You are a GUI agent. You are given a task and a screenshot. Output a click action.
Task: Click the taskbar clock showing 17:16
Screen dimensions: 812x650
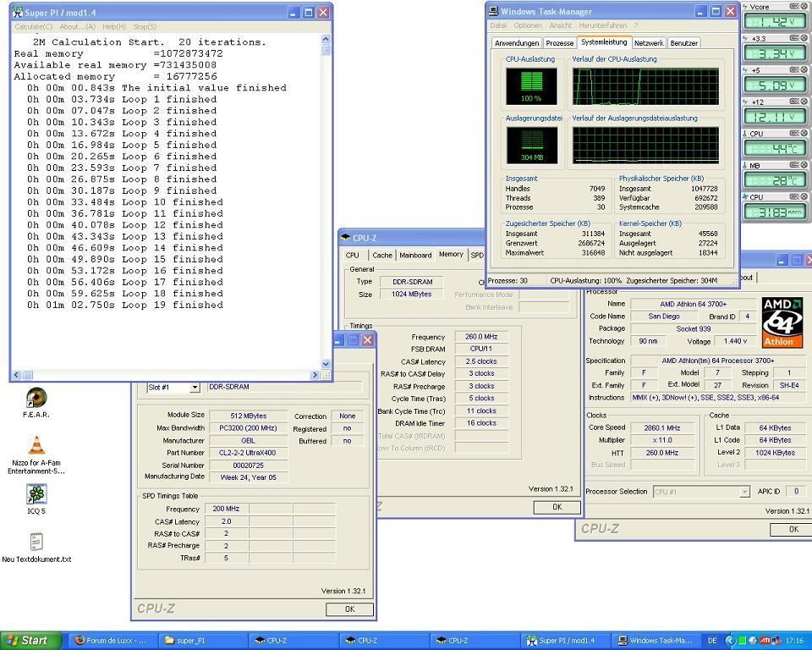click(x=794, y=641)
